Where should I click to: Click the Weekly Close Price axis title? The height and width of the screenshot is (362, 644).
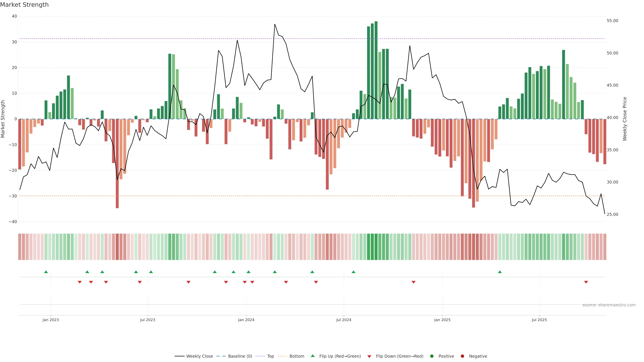(625, 119)
